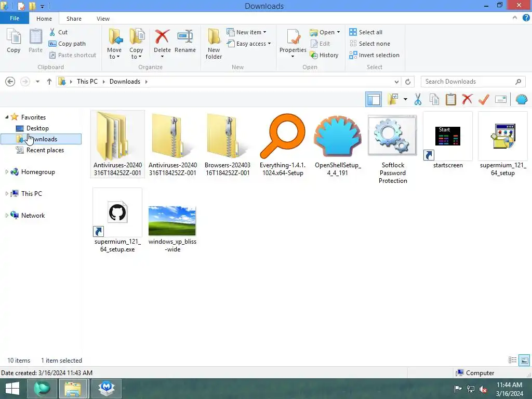The image size is (532, 399).
Task: Select OpenShellSetup_4_4_191 installer
Action: (338, 144)
